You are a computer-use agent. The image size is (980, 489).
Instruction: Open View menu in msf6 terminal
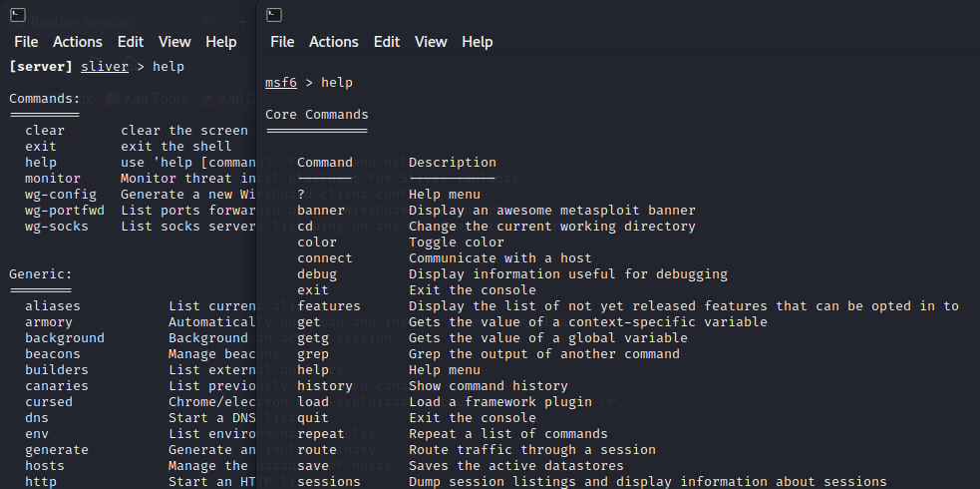(x=431, y=42)
